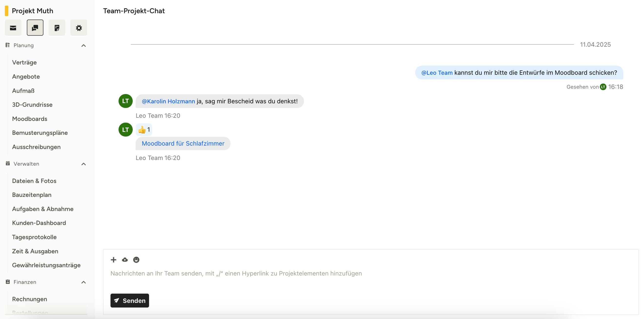Click the Projekt Muth title
The height and width of the screenshot is (319, 644).
32,11
